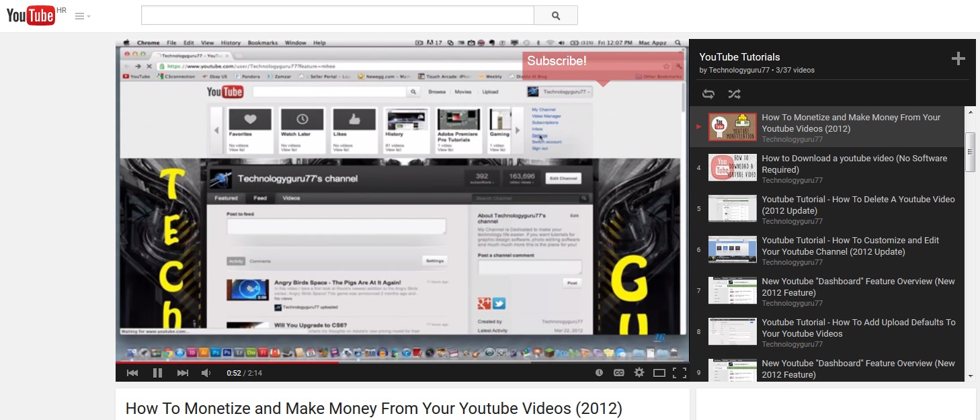Image resolution: width=980 pixels, height=420 pixels.
Task: Toggle closed captions CC button
Action: click(x=618, y=373)
